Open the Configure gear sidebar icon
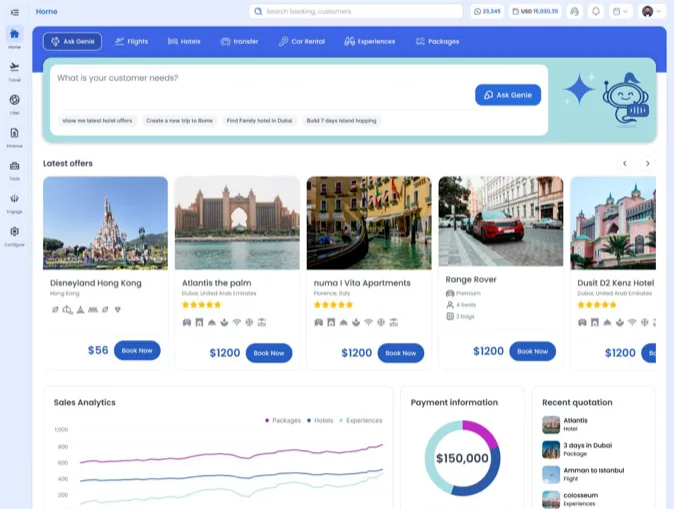The image size is (674, 509). point(14,232)
